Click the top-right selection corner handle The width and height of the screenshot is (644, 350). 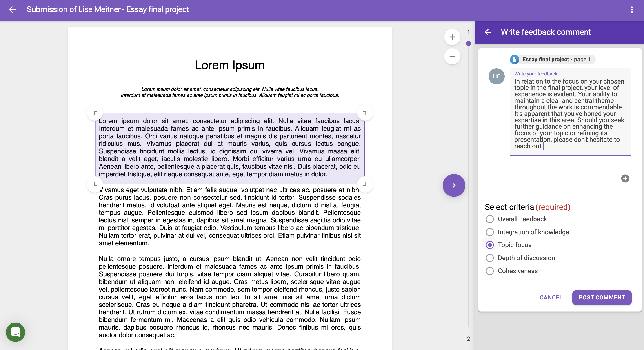coord(365,113)
